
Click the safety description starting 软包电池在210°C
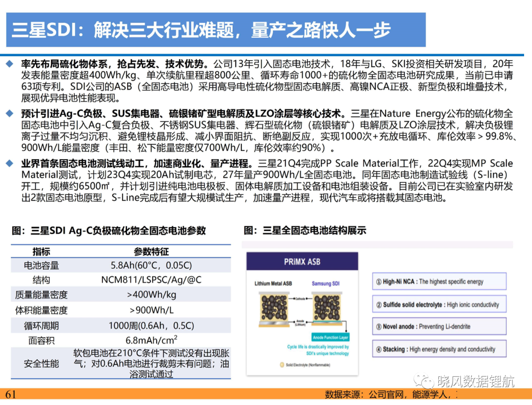(x=151, y=364)
